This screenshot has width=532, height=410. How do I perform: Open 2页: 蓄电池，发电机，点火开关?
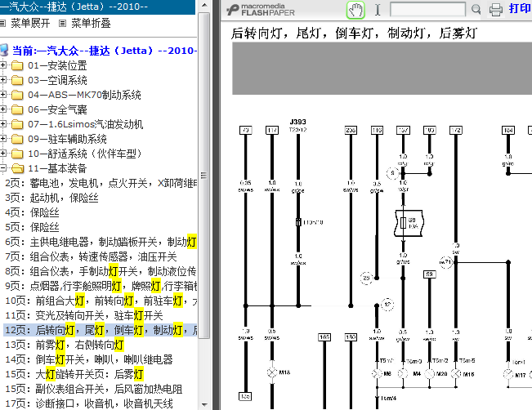101,183
